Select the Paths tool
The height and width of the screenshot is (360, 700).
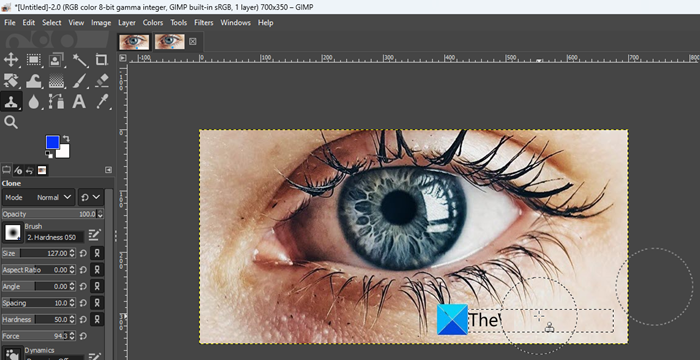click(56, 102)
